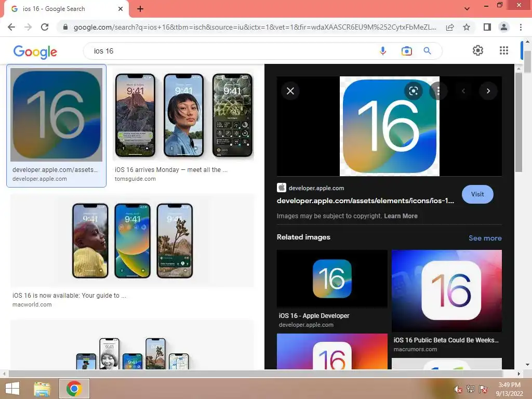The width and height of the screenshot is (532, 399).
Task: Search inside image with Lens icon
Action: coord(413,91)
